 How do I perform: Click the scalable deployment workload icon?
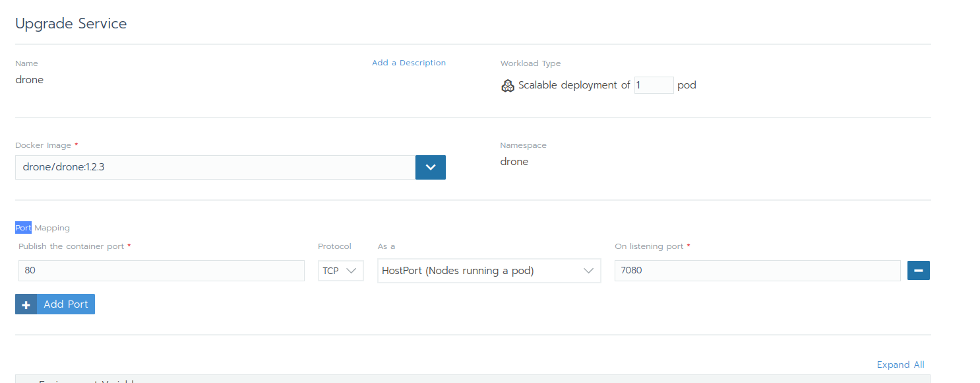(x=507, y=86)
